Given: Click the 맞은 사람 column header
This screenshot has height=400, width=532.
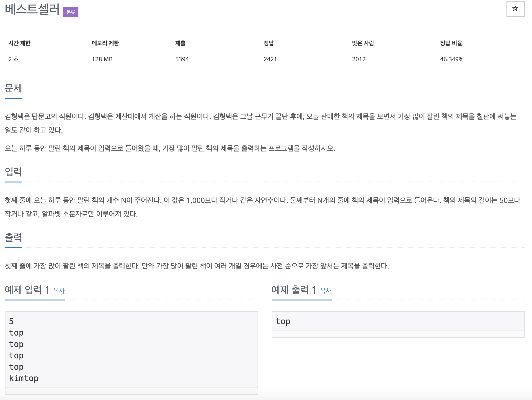Looking at the screenshot, I should point(363,43).
